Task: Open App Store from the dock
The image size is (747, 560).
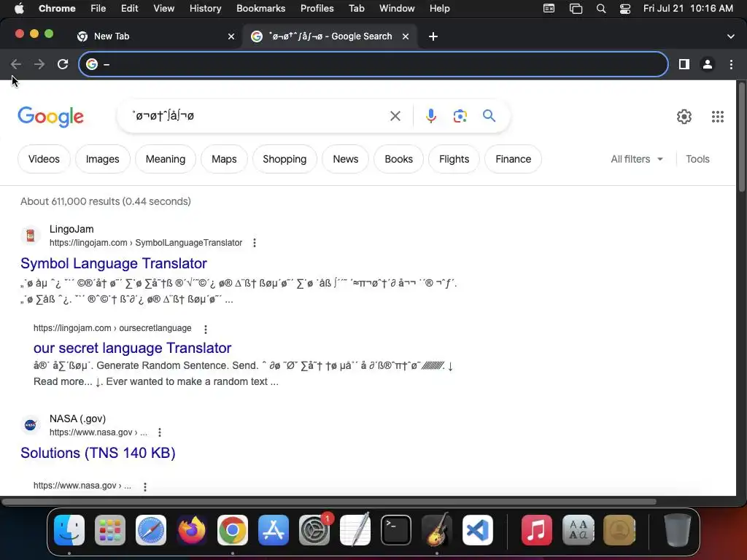Action: (x=274, y=530)
